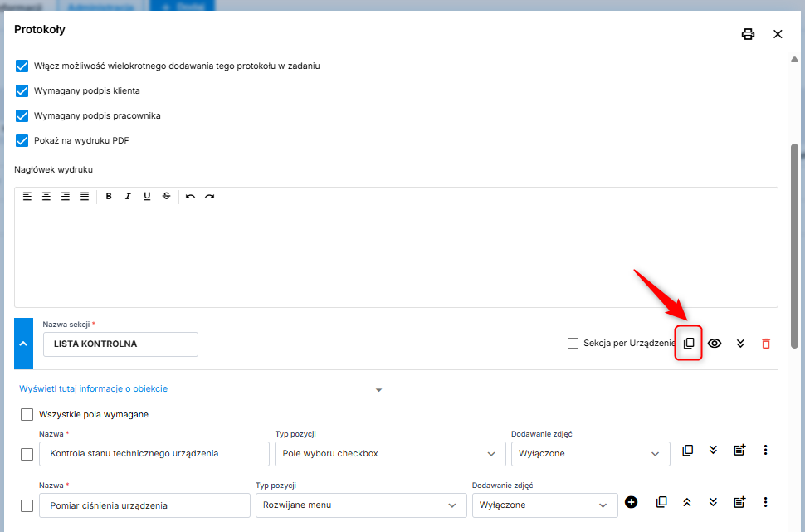Apply bold formatting in the header editor
805x532 pixels.
coord(109,197)
